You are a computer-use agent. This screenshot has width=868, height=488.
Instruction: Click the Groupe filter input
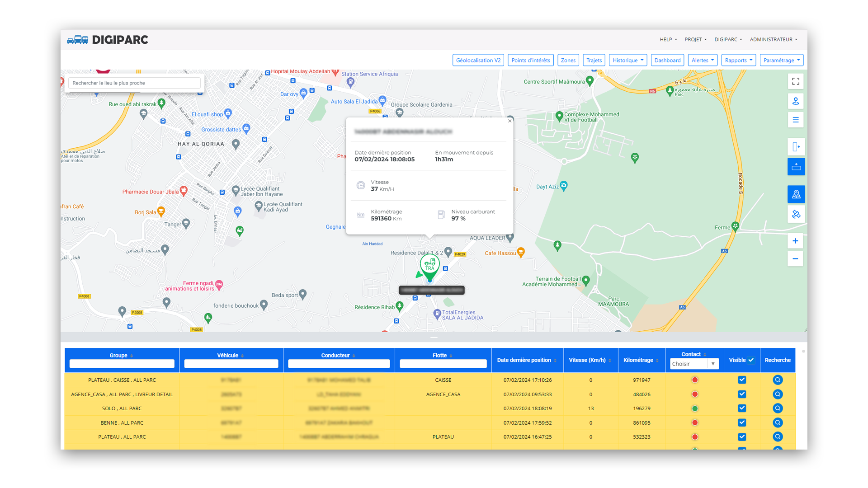click(x=122, y=364)
